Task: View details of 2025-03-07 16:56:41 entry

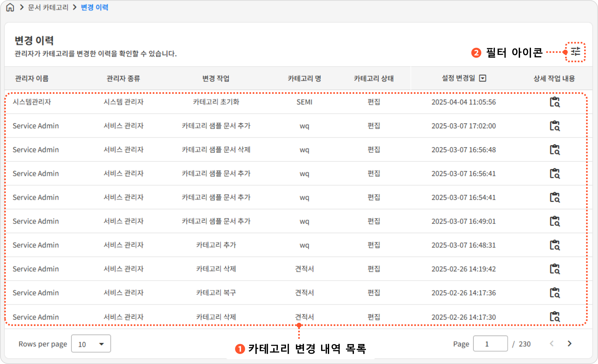Action: click(x=554, y=173)
